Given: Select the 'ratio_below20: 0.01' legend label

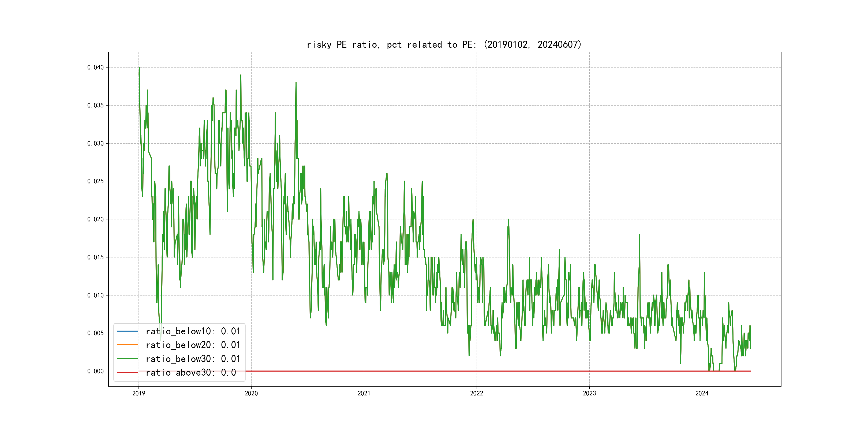Looking at the screenshot, I should pos(193,345).
